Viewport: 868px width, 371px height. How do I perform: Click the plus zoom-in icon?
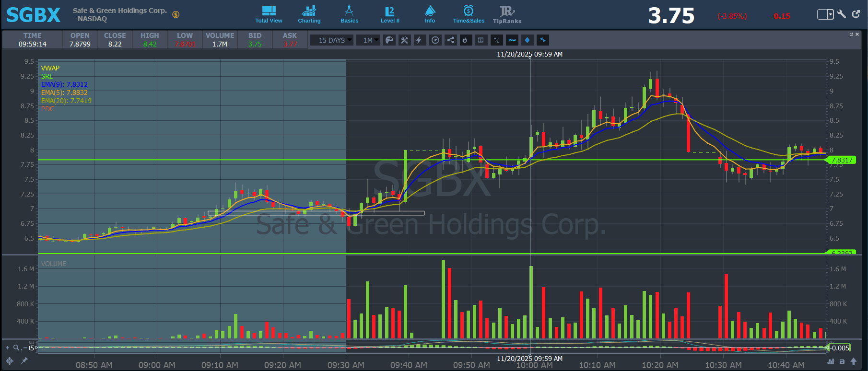coord(7,348)
